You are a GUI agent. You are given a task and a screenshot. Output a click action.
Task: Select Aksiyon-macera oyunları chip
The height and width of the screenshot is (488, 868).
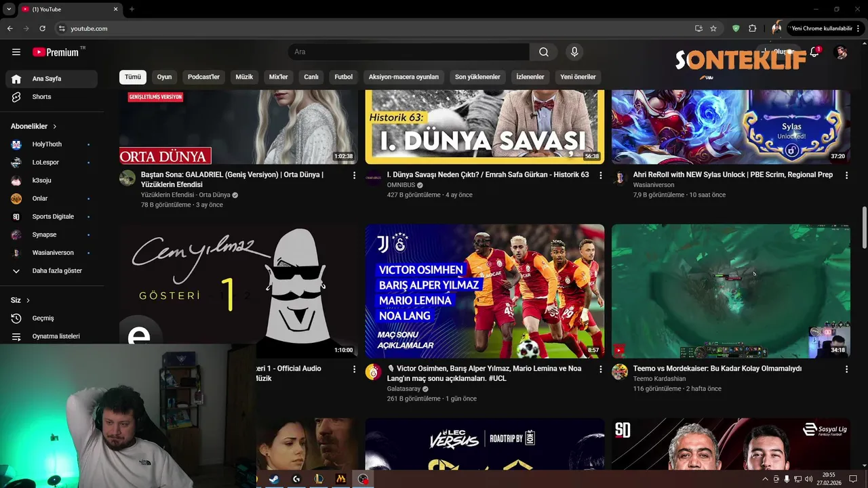403,77
